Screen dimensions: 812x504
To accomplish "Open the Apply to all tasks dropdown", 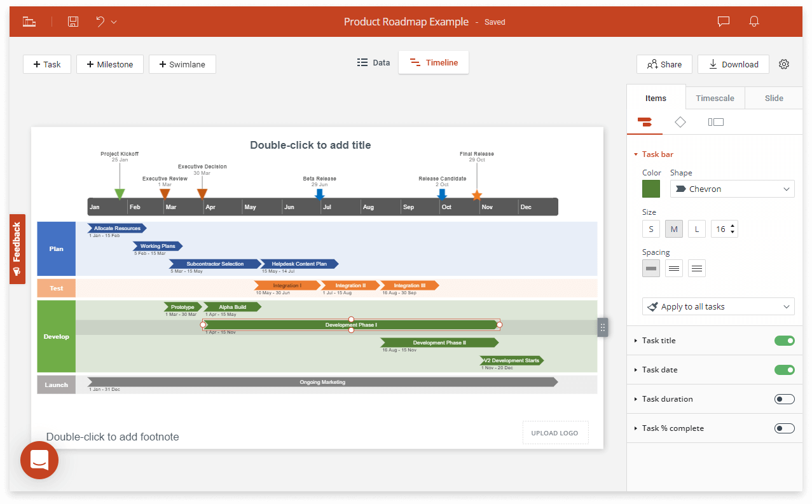I will click(x=718, y=306).
